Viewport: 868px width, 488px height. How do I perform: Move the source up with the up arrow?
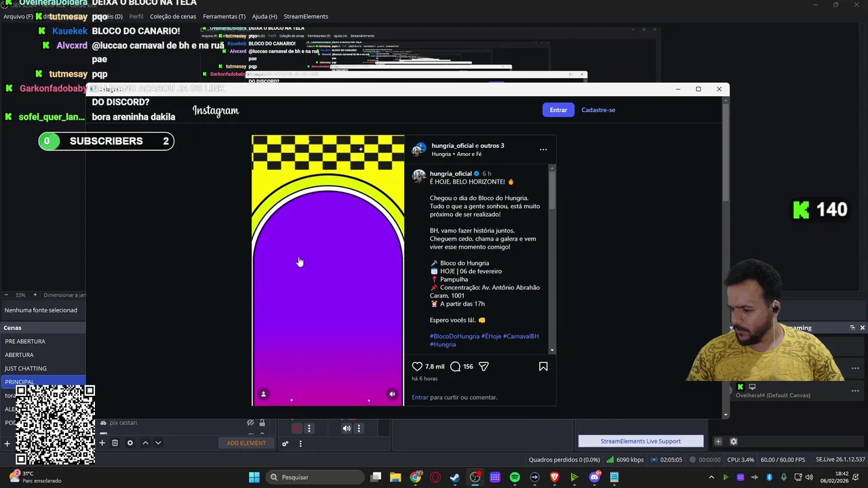pyautogui.click(x=145, y=443)
